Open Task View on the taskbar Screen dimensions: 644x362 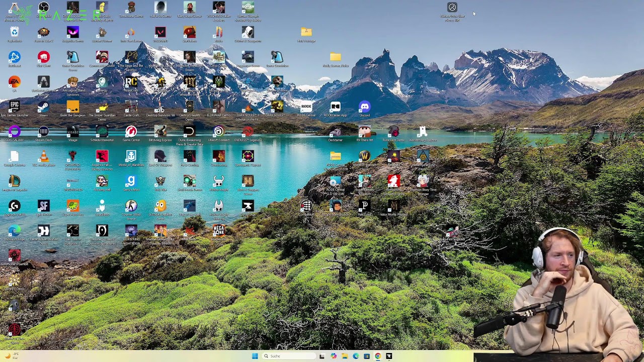(x=321, y=356)
